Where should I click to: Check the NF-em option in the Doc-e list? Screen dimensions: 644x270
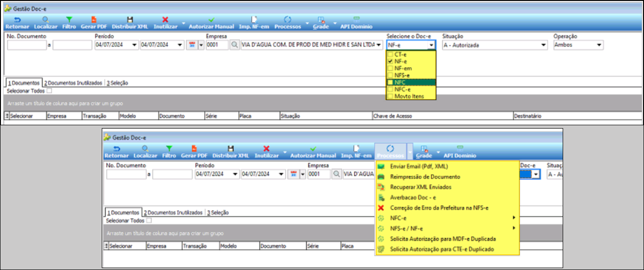[390, 69]
